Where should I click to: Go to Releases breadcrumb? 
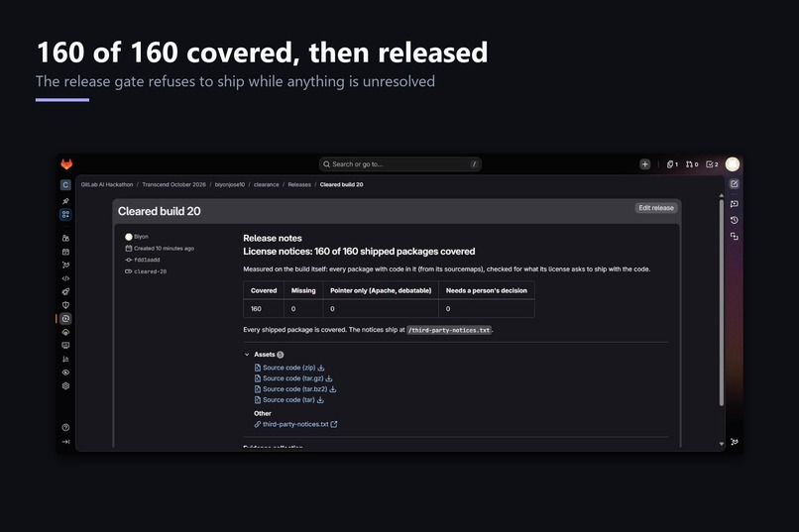point(299,184)
